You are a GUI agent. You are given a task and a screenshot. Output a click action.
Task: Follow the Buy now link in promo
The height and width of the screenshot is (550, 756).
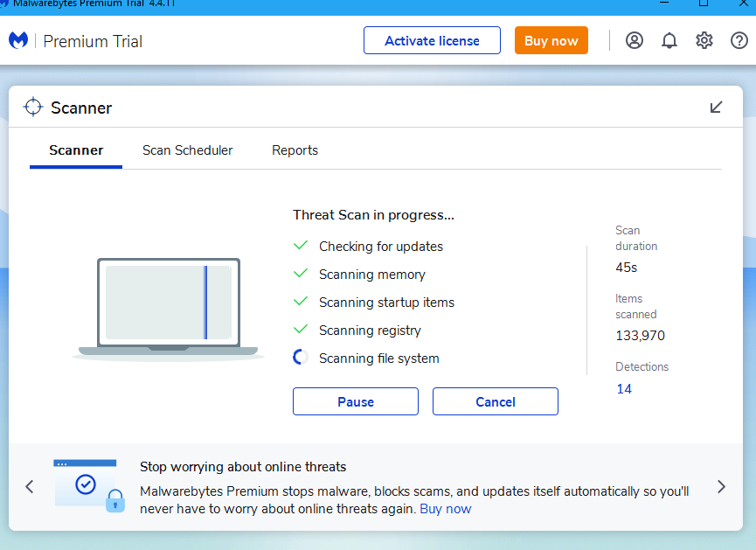pyautogui.click(x=446, y=509)
